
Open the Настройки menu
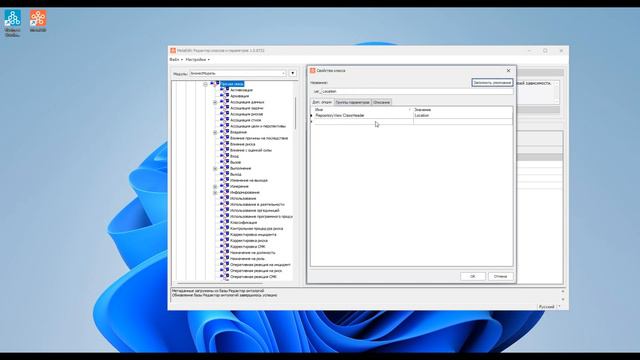198,60
